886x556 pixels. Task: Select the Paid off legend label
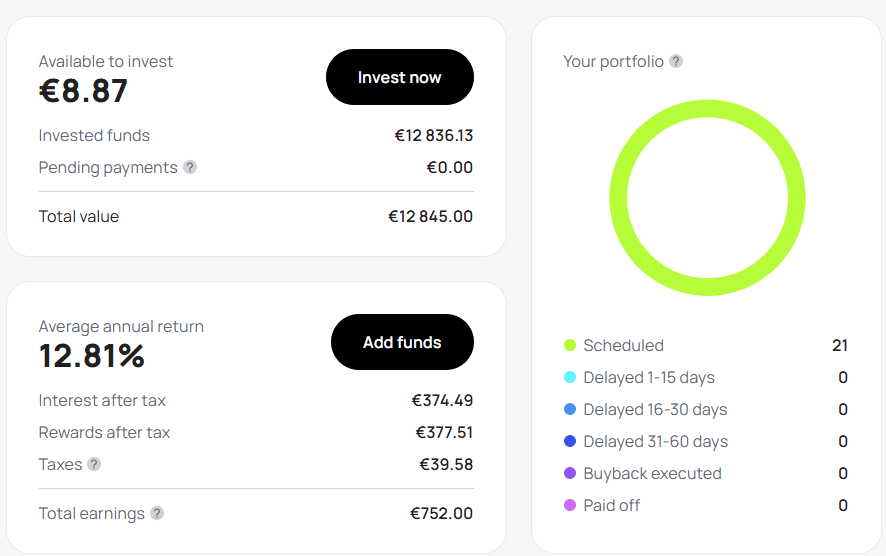point(611,505)
